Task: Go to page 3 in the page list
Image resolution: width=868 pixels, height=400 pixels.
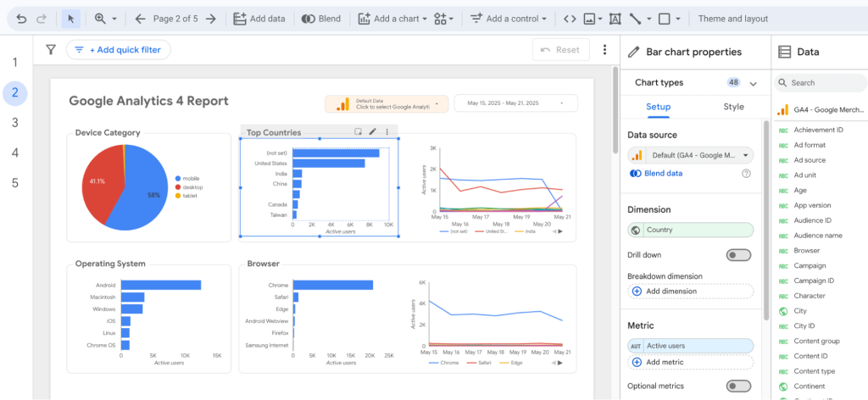Action: click(15, 123)
